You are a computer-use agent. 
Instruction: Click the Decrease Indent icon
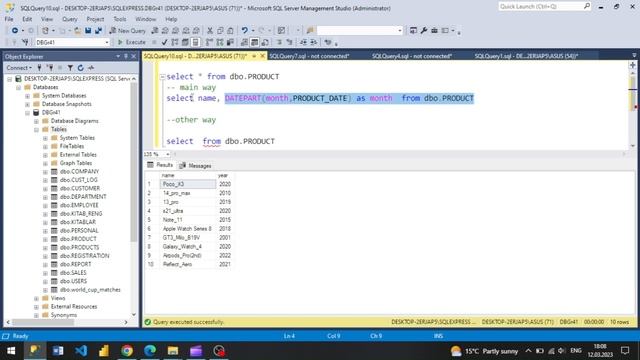click(303, 42)
